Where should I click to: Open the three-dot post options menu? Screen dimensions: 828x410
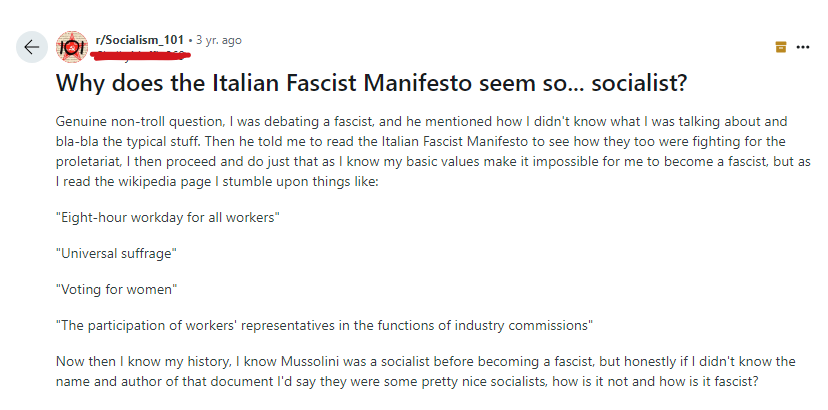pos(802,47)
